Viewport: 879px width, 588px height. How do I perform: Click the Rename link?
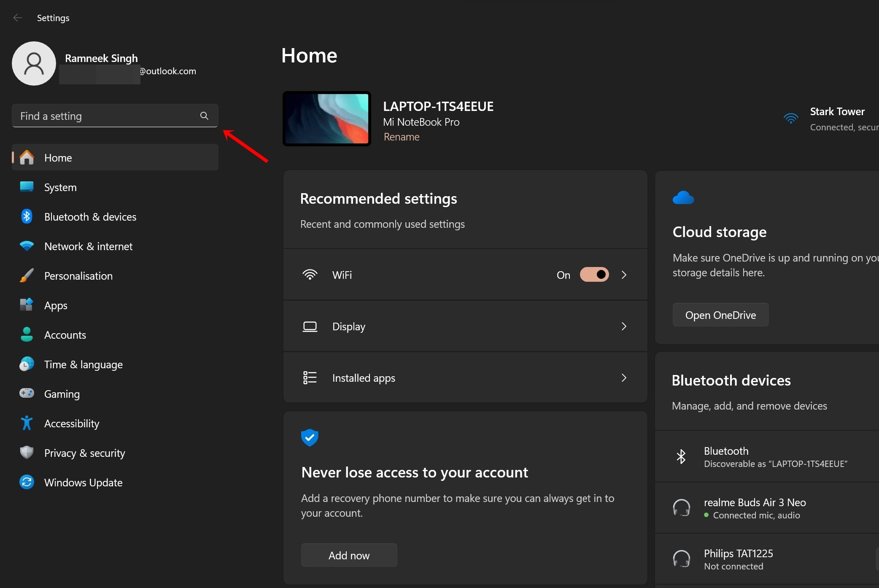[401, 137]
